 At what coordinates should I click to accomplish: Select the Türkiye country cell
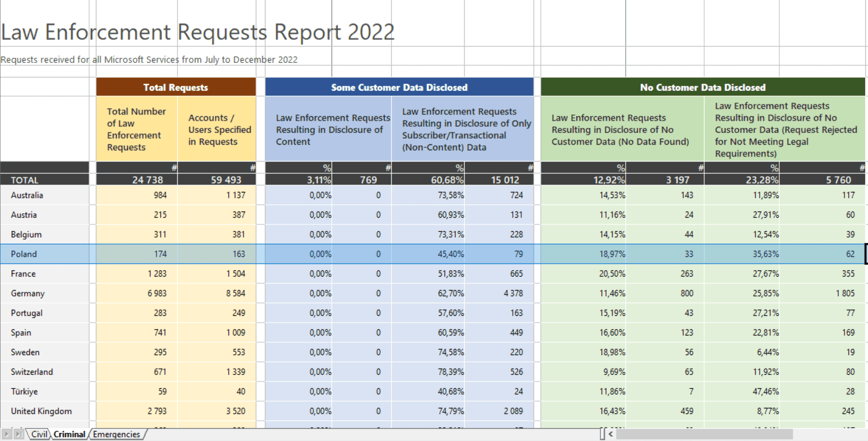pyautogui.click(x=24, y=392)
